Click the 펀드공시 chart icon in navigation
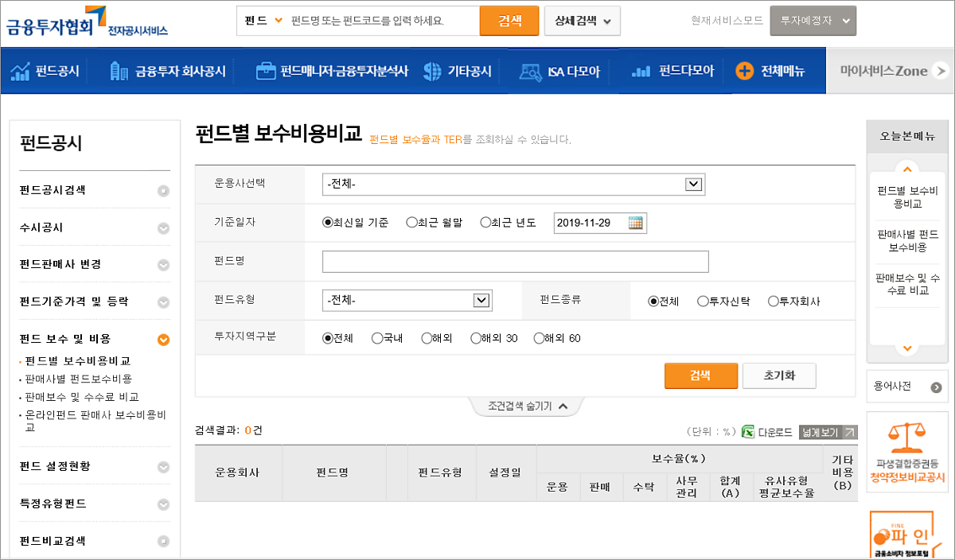Screen dimensions: 955x560 pos(20,71)
